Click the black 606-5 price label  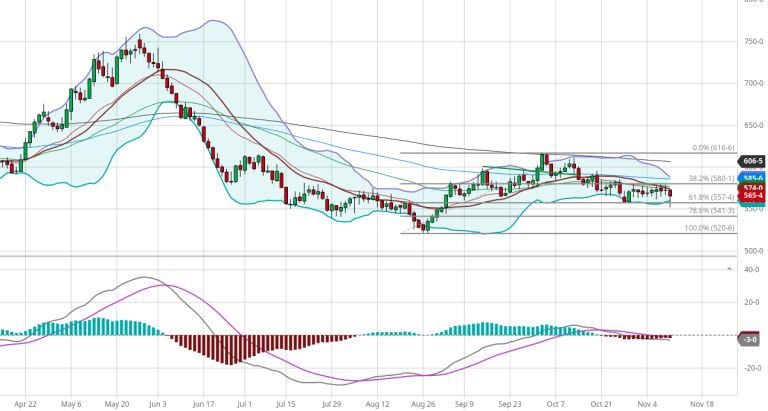pyautogui.click(x=753, y=161)
